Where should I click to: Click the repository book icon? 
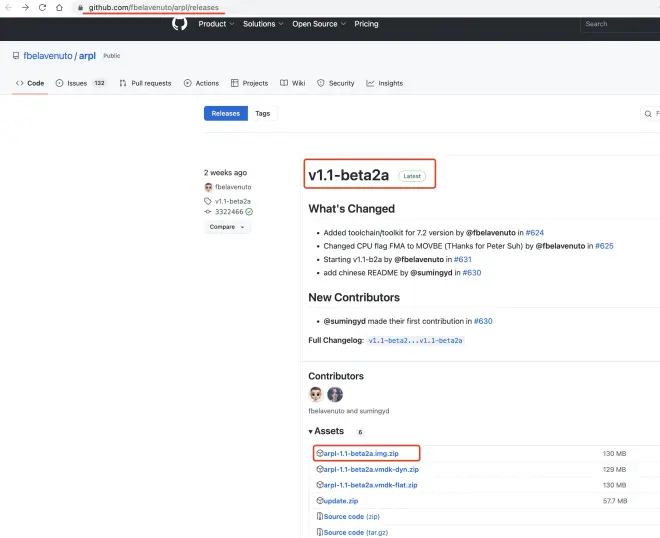16,56
